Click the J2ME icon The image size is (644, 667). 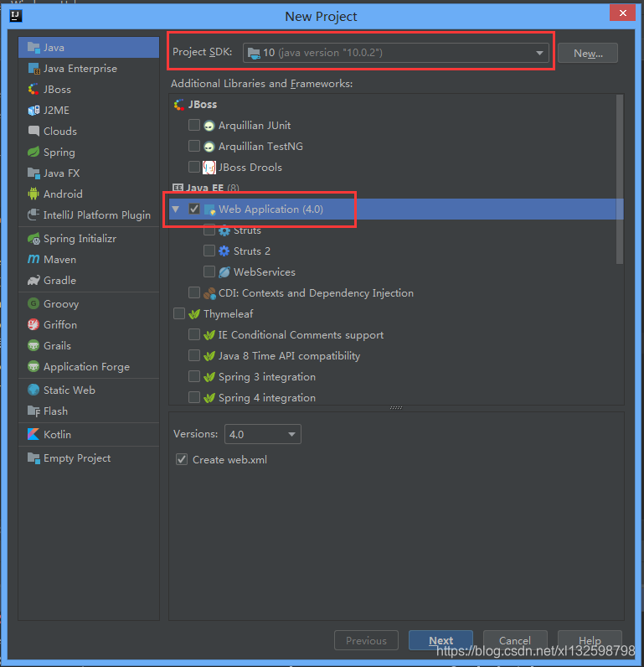coord(33,110)
